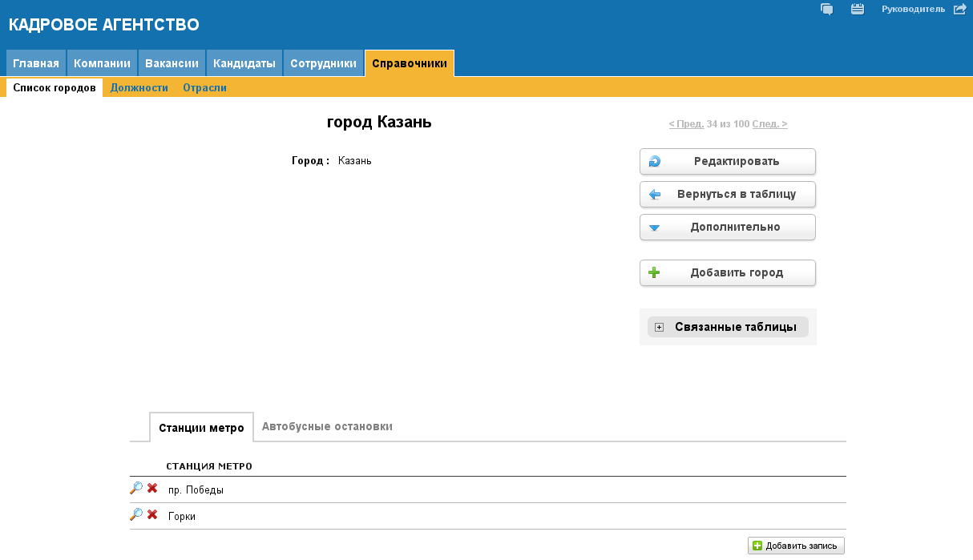Open Отрасли submenu item

pos(204,88)
